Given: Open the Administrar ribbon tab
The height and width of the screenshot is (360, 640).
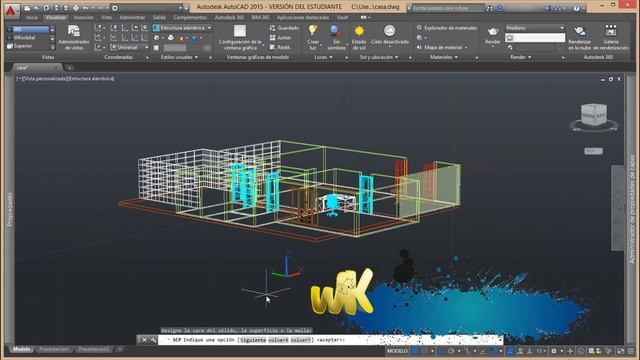Looking at the screenshot, I should [132, 18].
